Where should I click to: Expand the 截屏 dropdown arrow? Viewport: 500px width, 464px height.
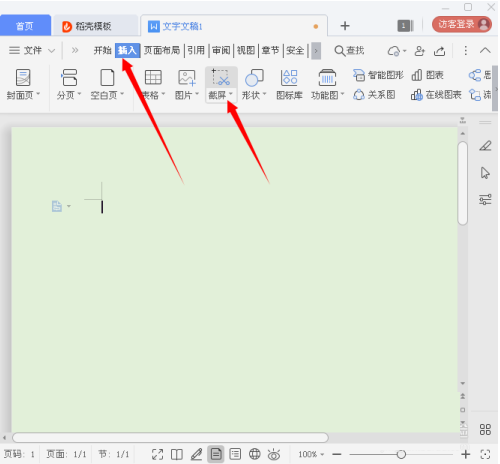[x=231, y=94]
